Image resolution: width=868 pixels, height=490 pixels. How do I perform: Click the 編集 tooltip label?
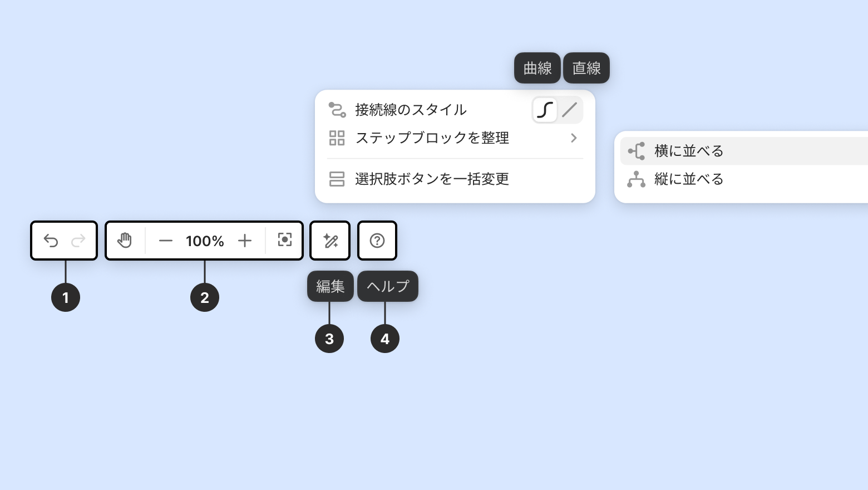pyautogui.click(x=331, y=286)
